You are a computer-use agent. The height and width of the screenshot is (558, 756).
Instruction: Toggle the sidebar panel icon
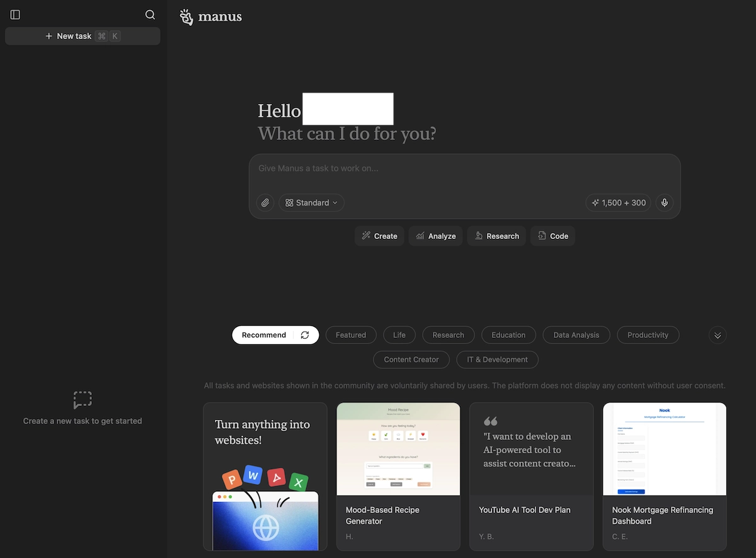[16, 15]
